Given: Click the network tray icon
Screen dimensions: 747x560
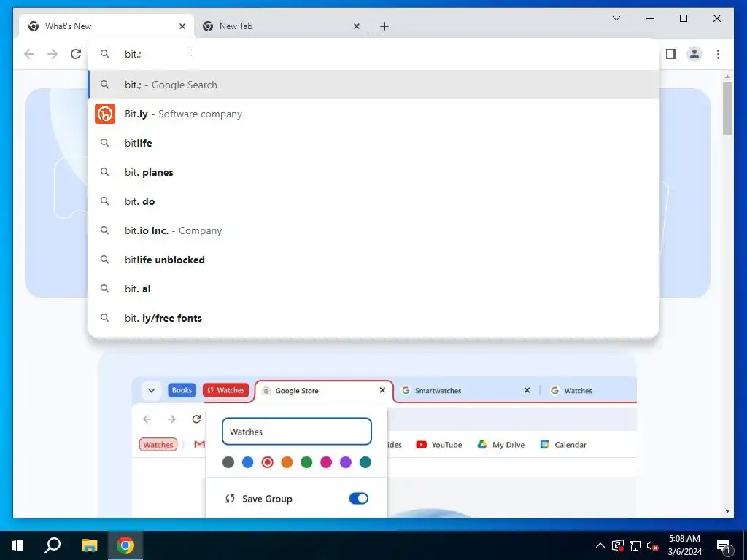Looking at the screenshot, I should pyautogui.click(x=635, y=545).
